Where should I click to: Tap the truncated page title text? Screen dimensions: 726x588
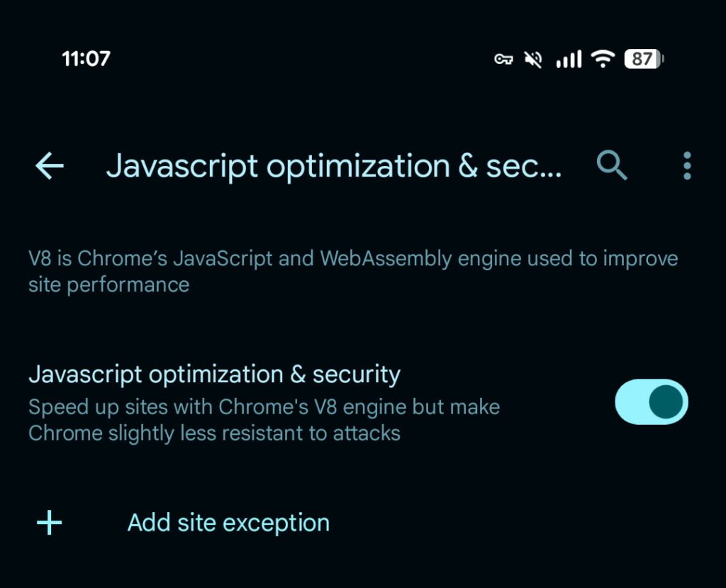pos(333,166)
